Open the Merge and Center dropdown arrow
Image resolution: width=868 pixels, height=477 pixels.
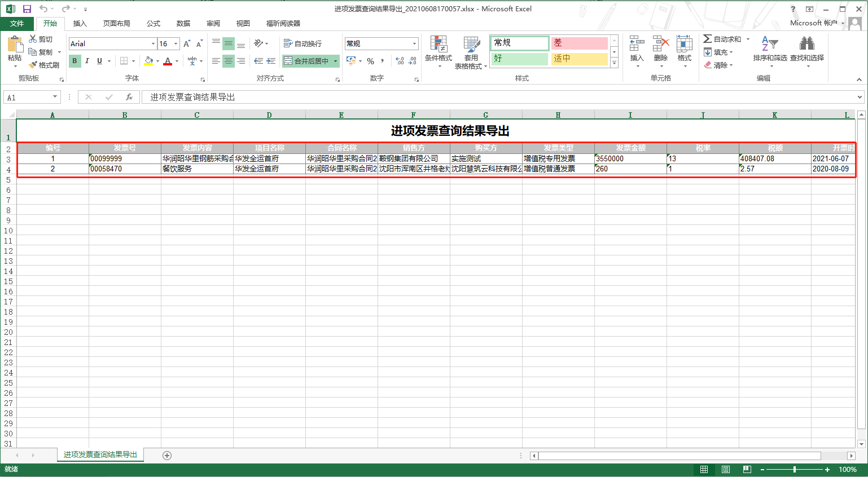[x=335, y=61]
